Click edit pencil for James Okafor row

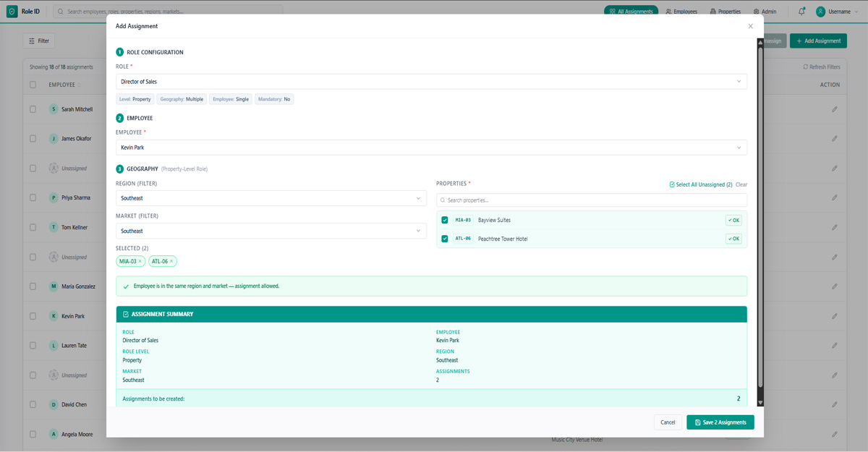(x=835, y=139)
